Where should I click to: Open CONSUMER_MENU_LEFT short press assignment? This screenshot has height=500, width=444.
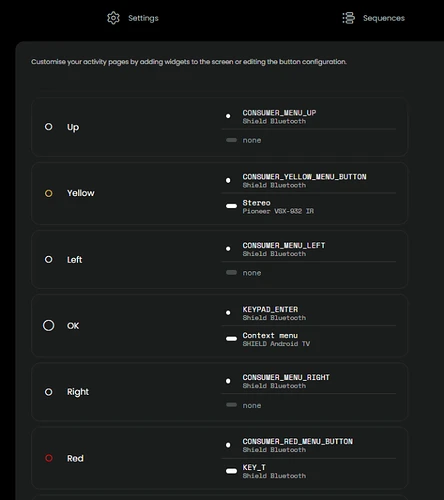click(309, 249)
